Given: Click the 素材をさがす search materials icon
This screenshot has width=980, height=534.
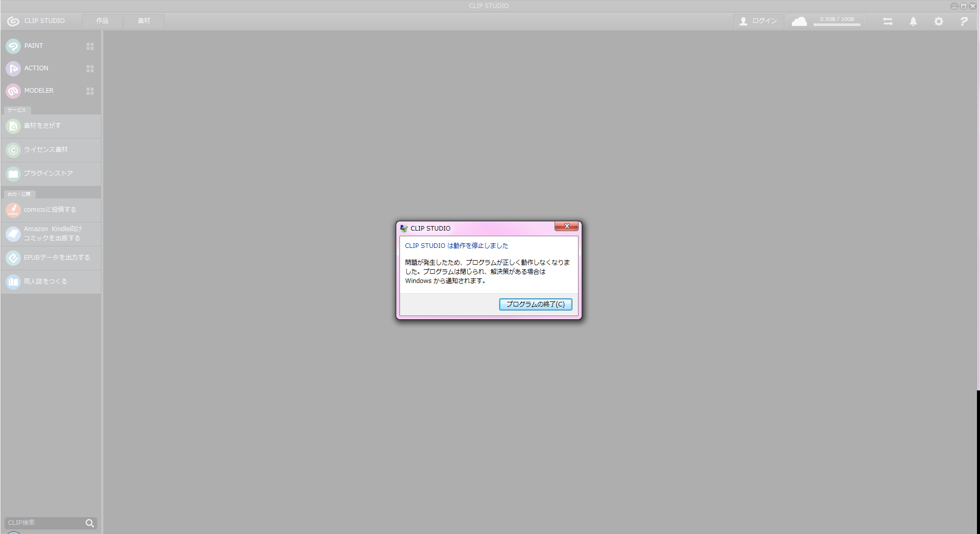Looking at the screenshot, I should pos(13,126).
